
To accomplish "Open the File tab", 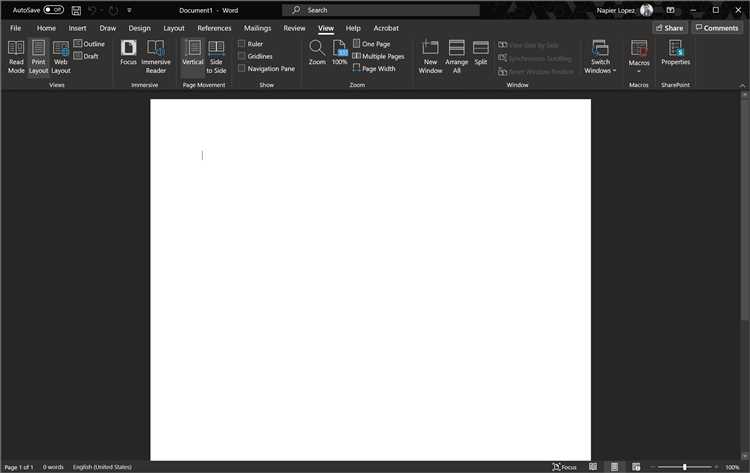I will click(x=15, y=28).
